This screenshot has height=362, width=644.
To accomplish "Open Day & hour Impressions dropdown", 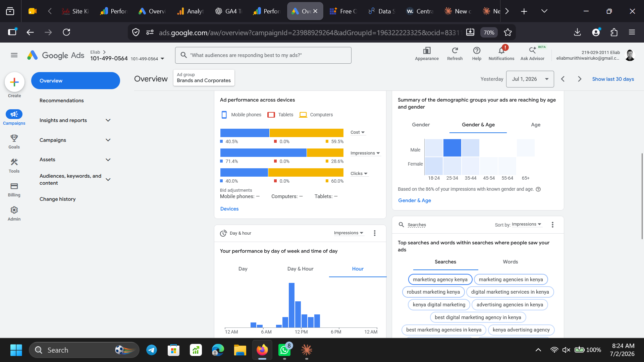I will (348, 233).
